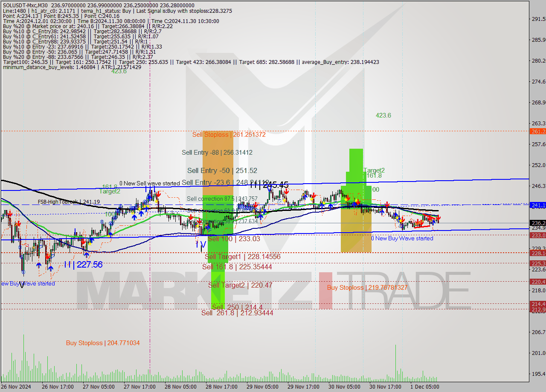Click the 'Sell 161.8 | 225.35444' label
This screenshot has height=392, width=546.
coord(237,267)
